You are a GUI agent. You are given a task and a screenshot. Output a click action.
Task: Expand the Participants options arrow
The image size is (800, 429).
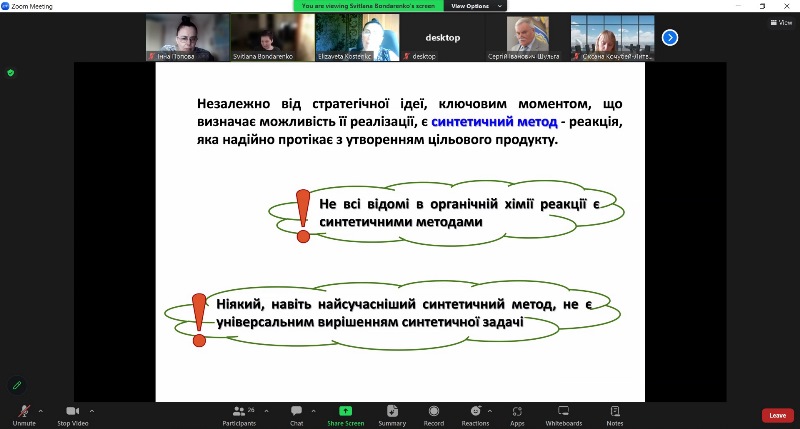tap(266, 411)
